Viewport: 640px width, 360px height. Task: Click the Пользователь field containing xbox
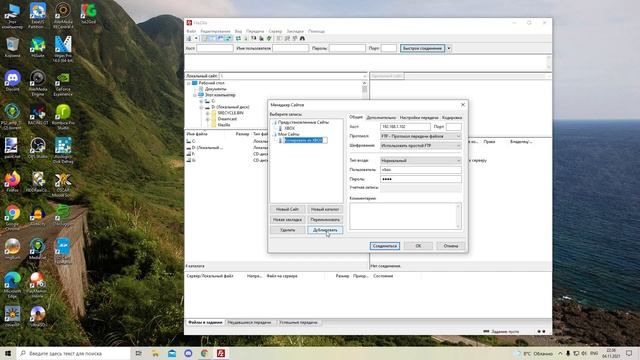420,169
